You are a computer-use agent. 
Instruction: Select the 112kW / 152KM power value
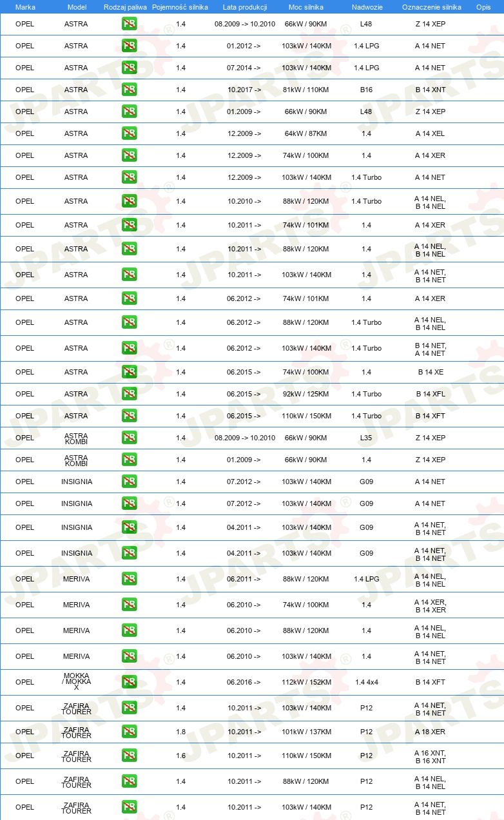[306, 682]
